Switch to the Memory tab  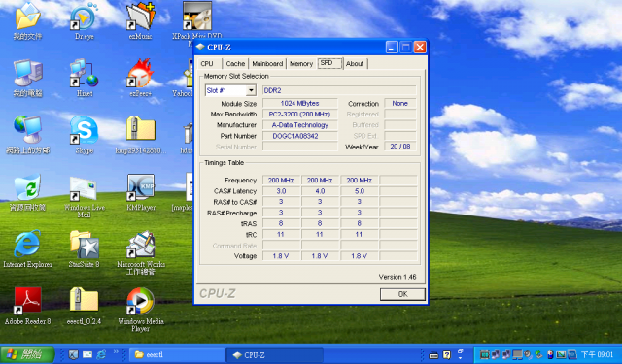click(x=301, y=64)
